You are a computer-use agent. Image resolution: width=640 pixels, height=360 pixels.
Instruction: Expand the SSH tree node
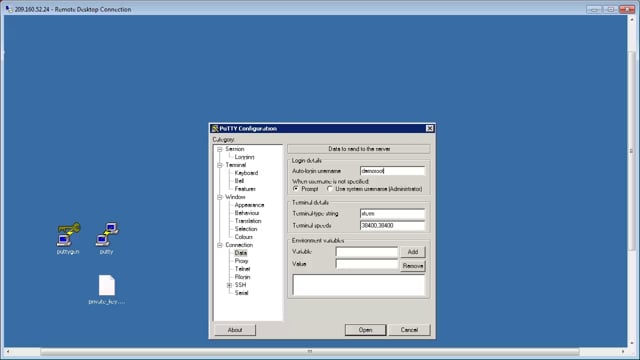click(x=229, y=285)
